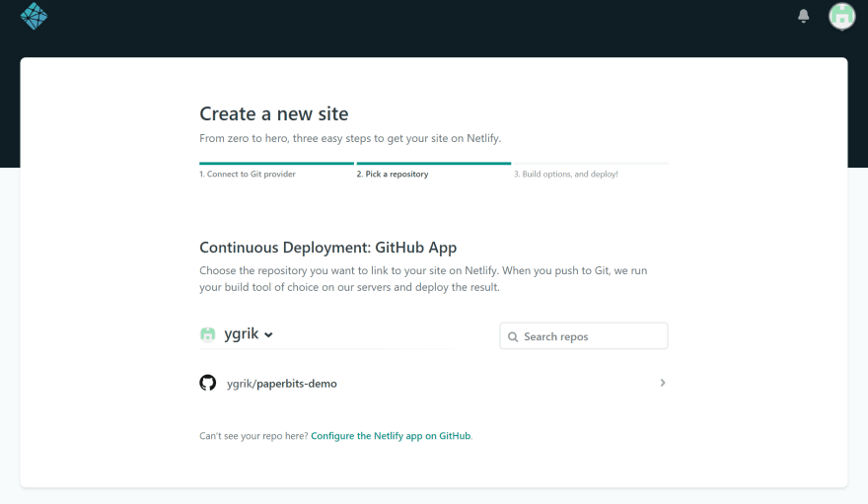Go to step 1 Connect to Git provider
This screenshot has width=868, height=504.
tap(248, 174)
